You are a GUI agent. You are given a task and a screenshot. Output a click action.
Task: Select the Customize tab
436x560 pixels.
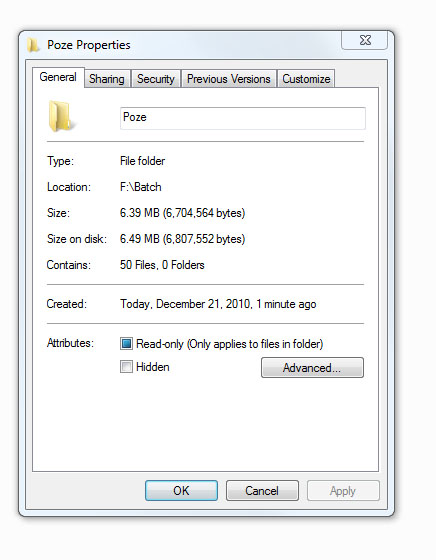[x=306, y=79]
